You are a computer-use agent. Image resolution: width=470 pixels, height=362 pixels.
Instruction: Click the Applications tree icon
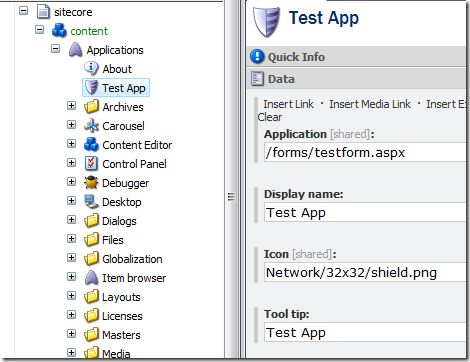pyautogui.click(x=75, y=50)
